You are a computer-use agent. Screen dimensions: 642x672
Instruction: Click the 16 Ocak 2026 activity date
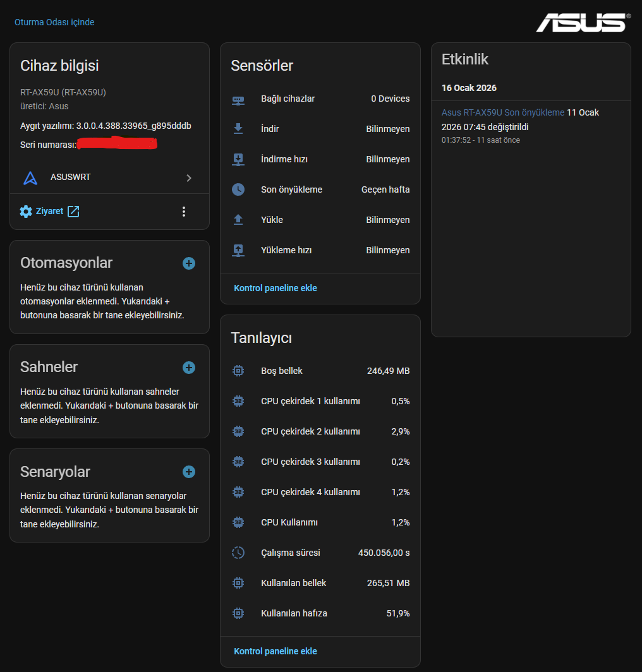469,88
